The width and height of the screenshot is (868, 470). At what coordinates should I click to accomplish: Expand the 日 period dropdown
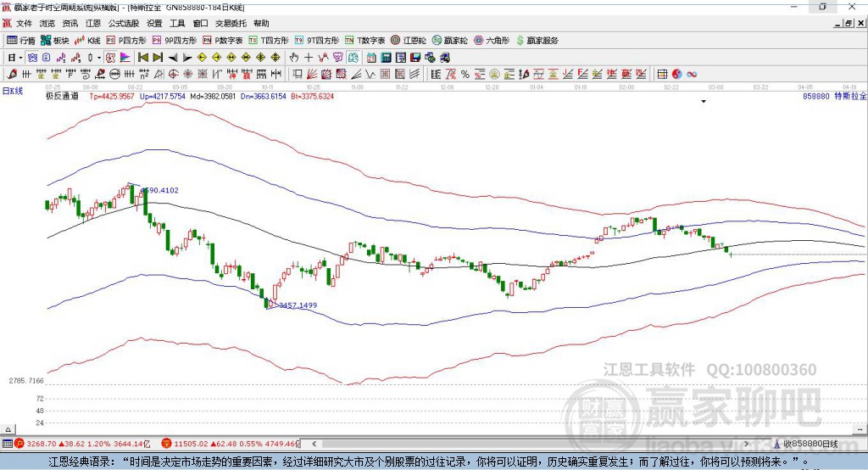tap(20, 58)
